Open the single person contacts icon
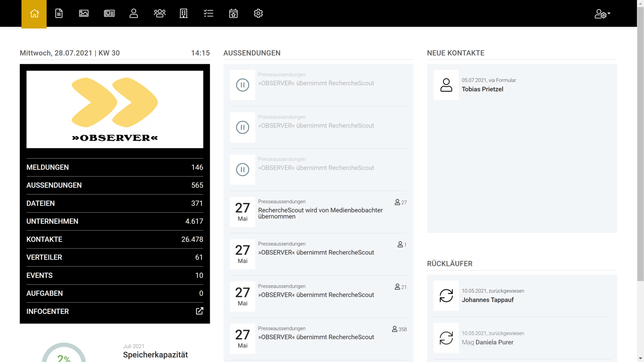This screenshot has width=644, height=362. coord(134,13)
